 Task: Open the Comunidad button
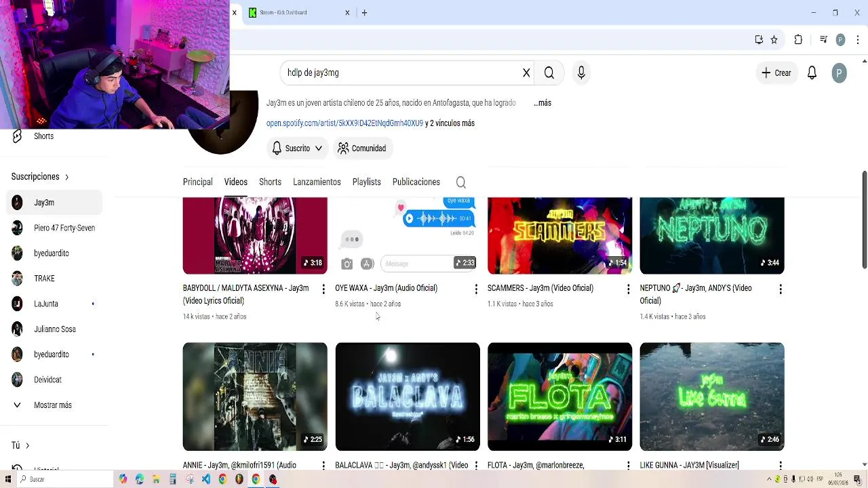click(362, 148)
